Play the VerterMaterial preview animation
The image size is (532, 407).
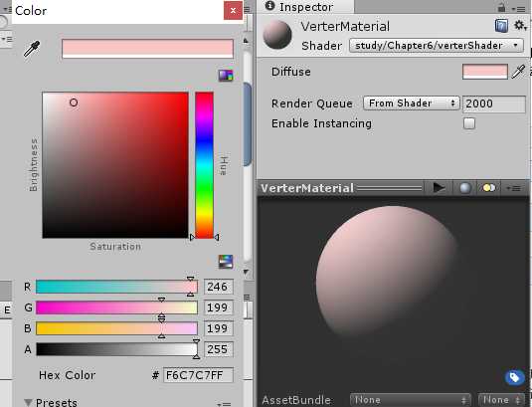tap(440, 188)
